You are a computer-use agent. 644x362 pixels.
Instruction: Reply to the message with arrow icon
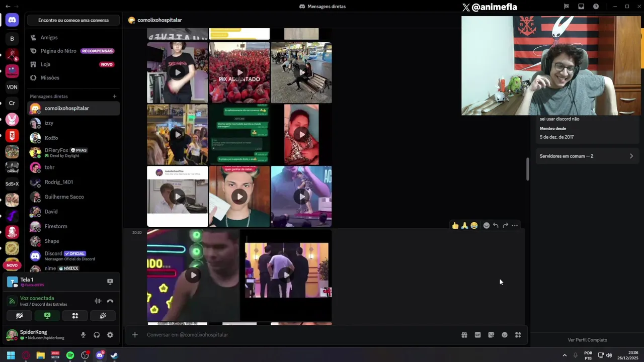(496, 226)
